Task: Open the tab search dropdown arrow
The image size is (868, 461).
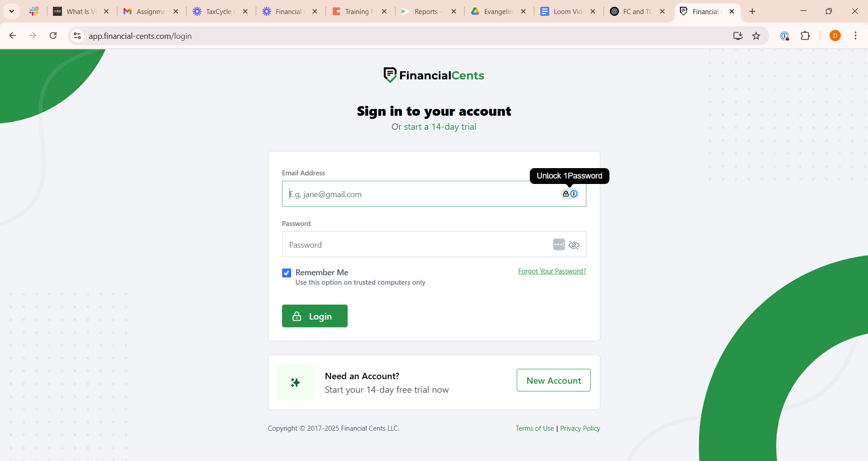Action: [11, 11]
